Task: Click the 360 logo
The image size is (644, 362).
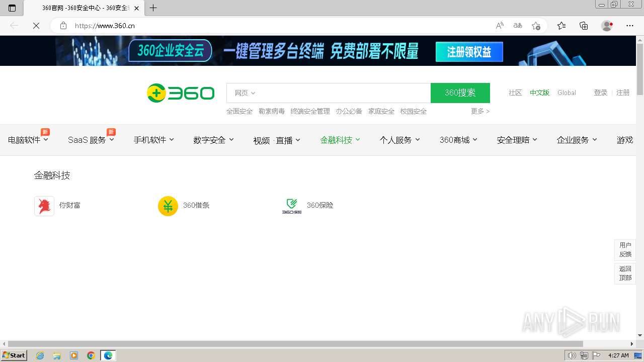Action: click(181, 93)
